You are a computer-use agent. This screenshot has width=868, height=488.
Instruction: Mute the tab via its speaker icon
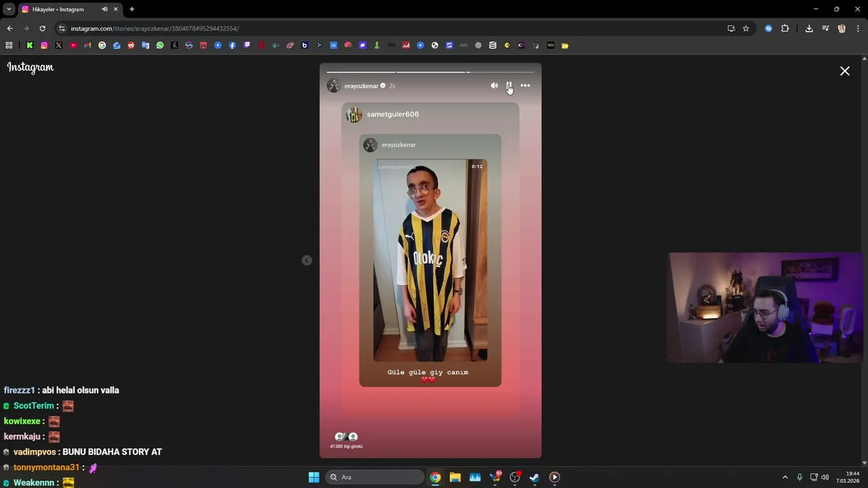104,9
